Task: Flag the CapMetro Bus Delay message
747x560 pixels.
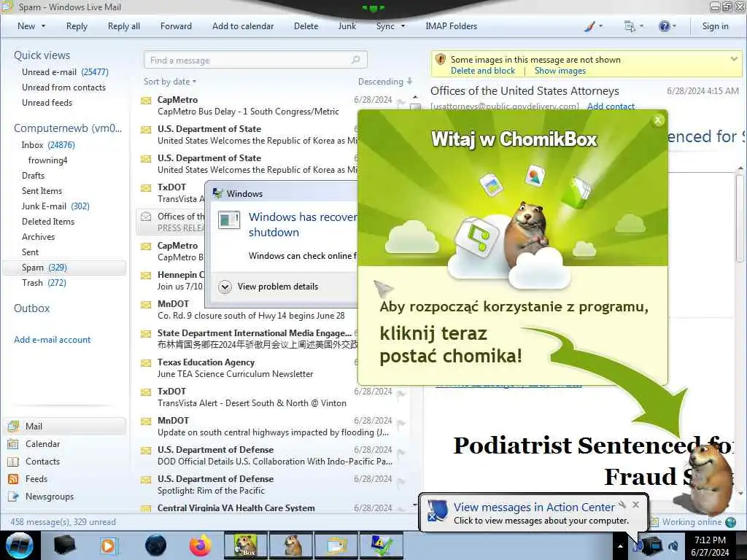Action: click(x=401, y=102)
